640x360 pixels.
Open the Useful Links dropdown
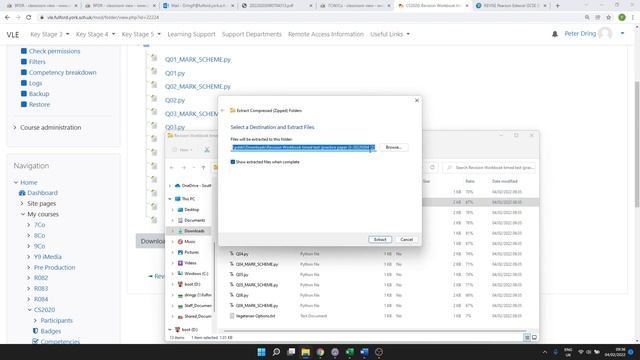pyautogui.click(x=390, y=34)
